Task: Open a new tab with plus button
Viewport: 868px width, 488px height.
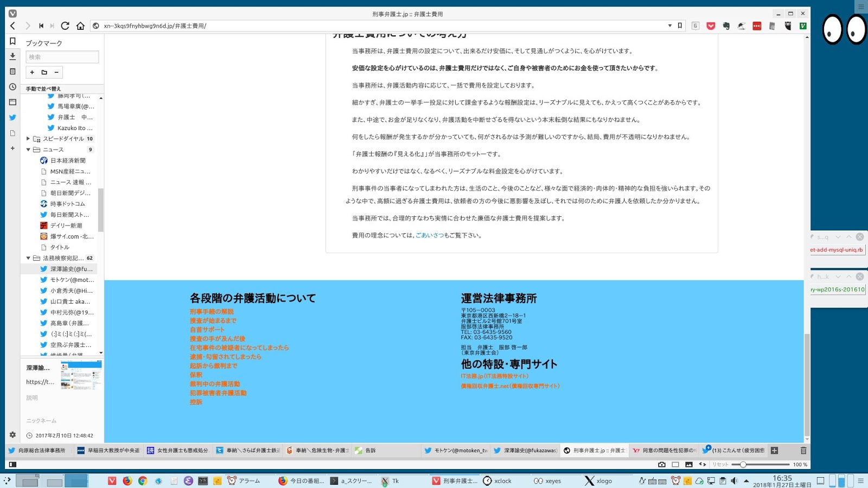Action: [775, 450]
